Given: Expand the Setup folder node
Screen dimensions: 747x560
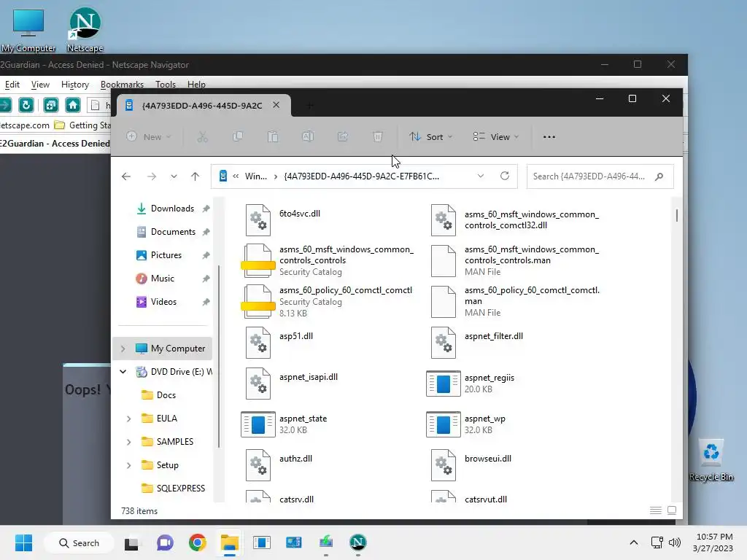Looking at the screenshot, I should [x=128, y=465].
